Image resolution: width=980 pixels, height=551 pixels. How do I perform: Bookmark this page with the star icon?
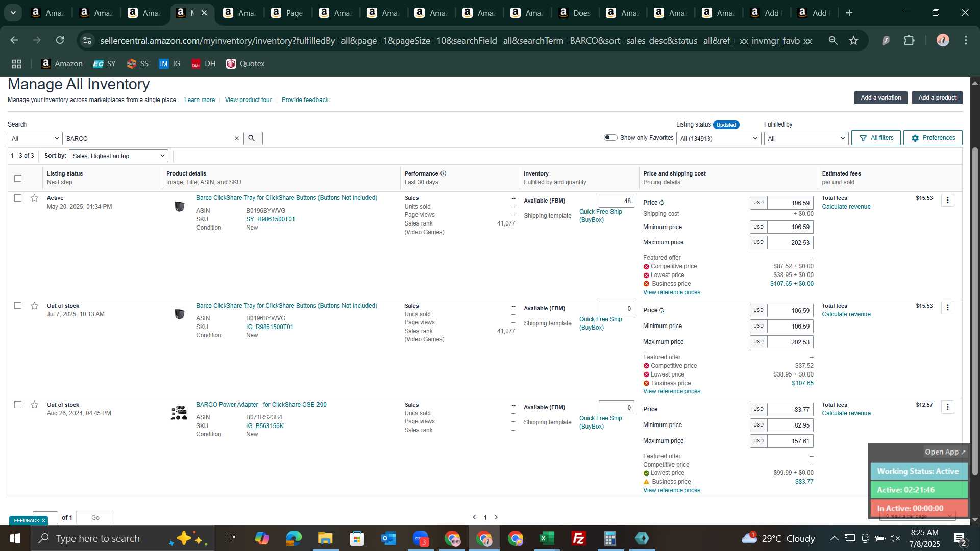(853, 40)
